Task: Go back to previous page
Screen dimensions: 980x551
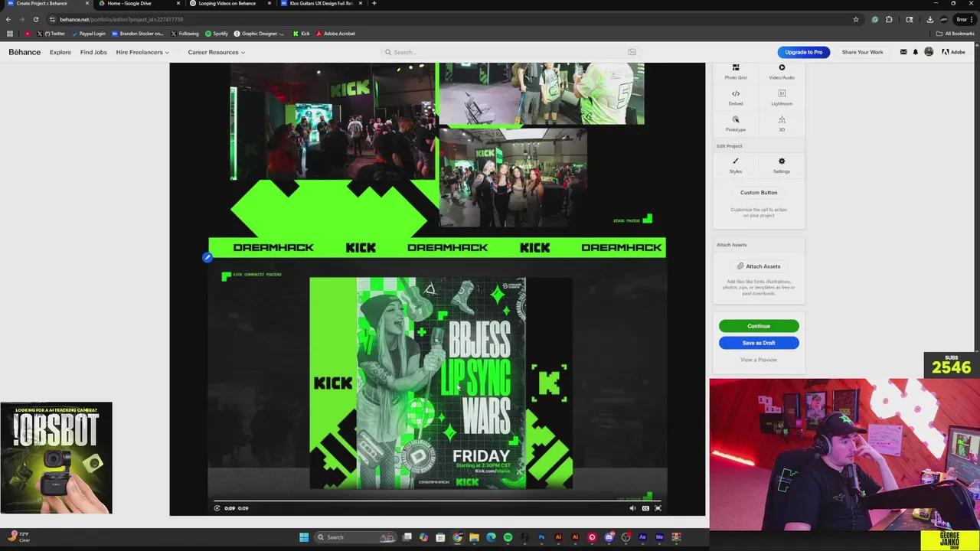Action: 8,19
